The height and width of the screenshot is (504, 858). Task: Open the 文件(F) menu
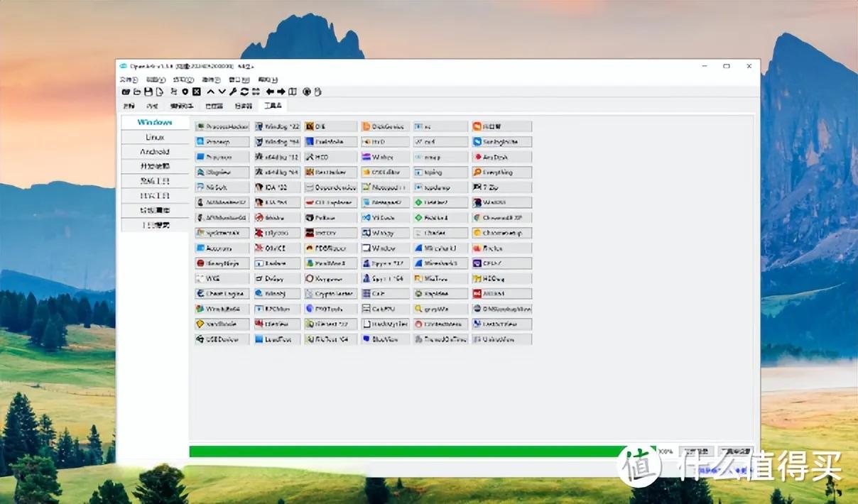click(x=129, y=80)
